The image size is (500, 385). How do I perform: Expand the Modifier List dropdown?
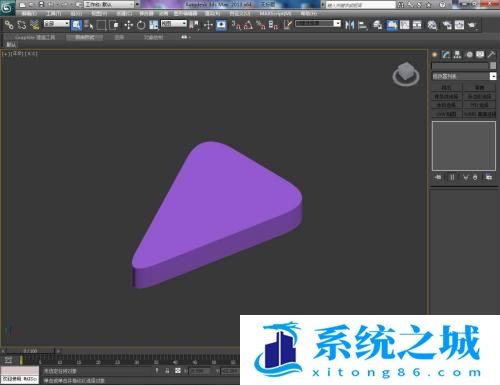click(464, 76)
